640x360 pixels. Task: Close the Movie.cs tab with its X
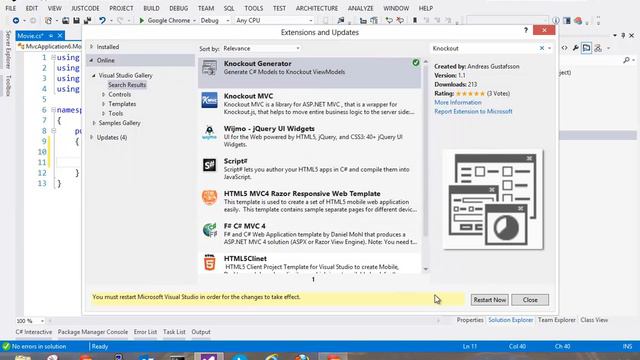click(x=60, y=36)
